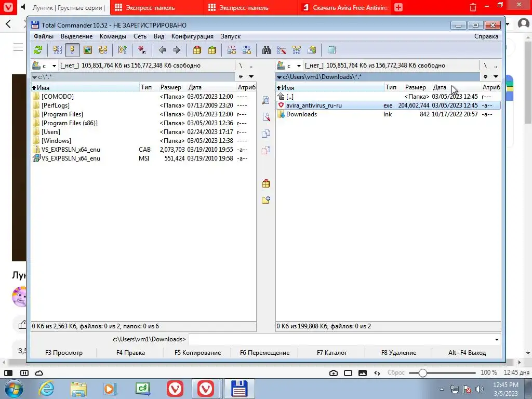This screenshot has height=399, width=532.
Task: Select Downloads lnk file in right panel
Action: (388, 114)
